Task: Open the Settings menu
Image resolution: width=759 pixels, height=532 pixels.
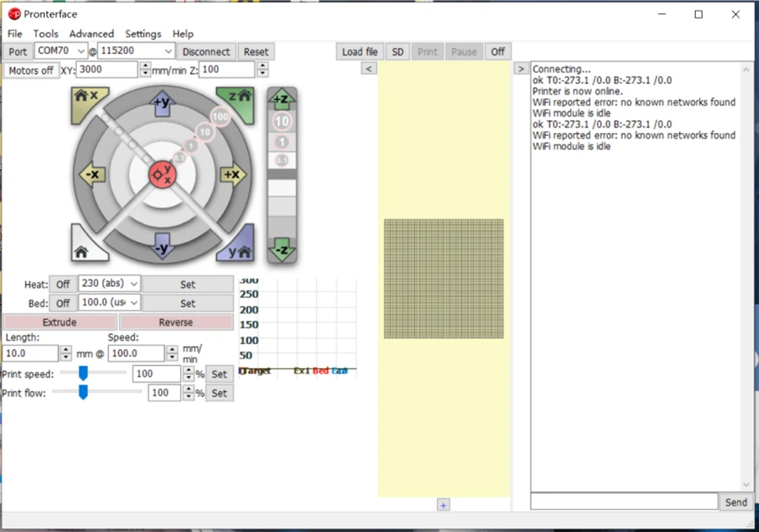Action: [x=143, y=33]
